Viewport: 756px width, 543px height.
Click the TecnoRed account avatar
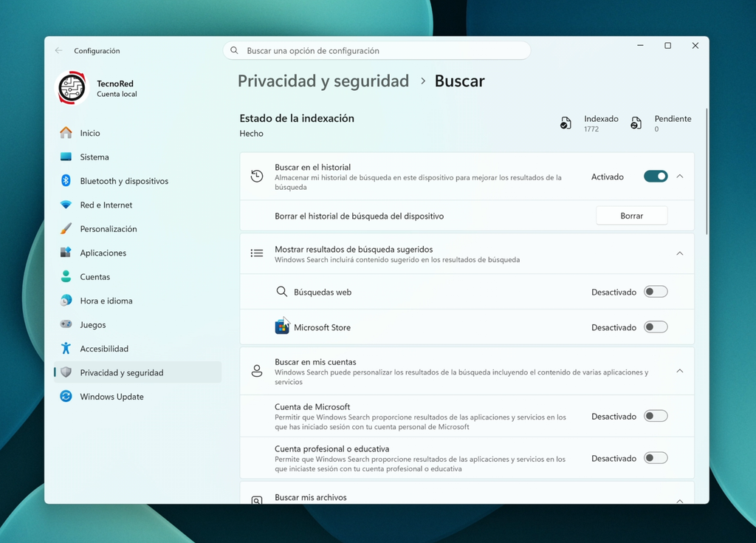[72, 89]
